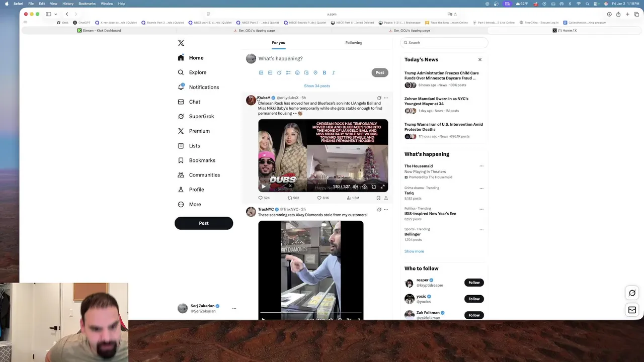Open ChatGPT bookmark in favorites bar

click(82, 23)
